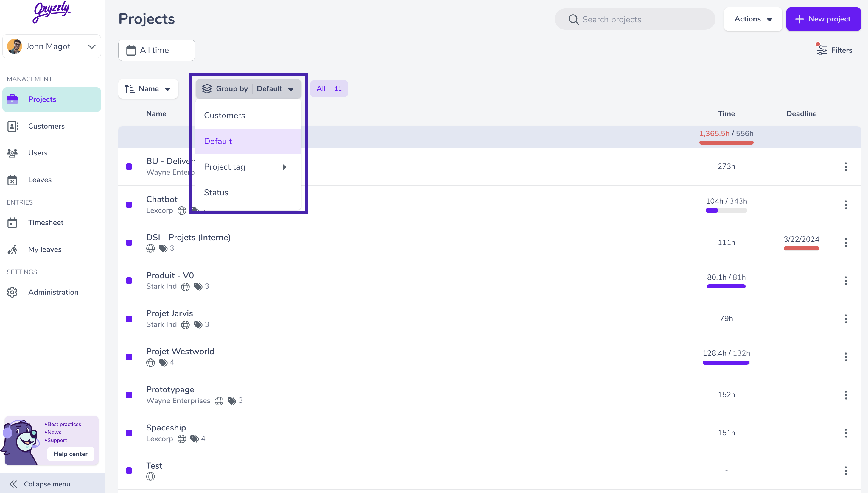Open the All time date range picker
Viewport: 868px width, 493px height.
[x=156, y=50]
